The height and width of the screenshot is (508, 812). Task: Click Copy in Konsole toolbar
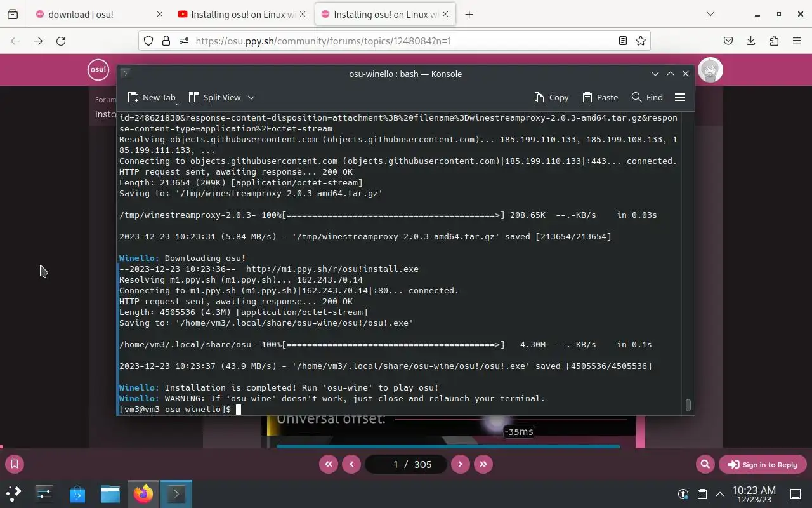click(551, 97)
